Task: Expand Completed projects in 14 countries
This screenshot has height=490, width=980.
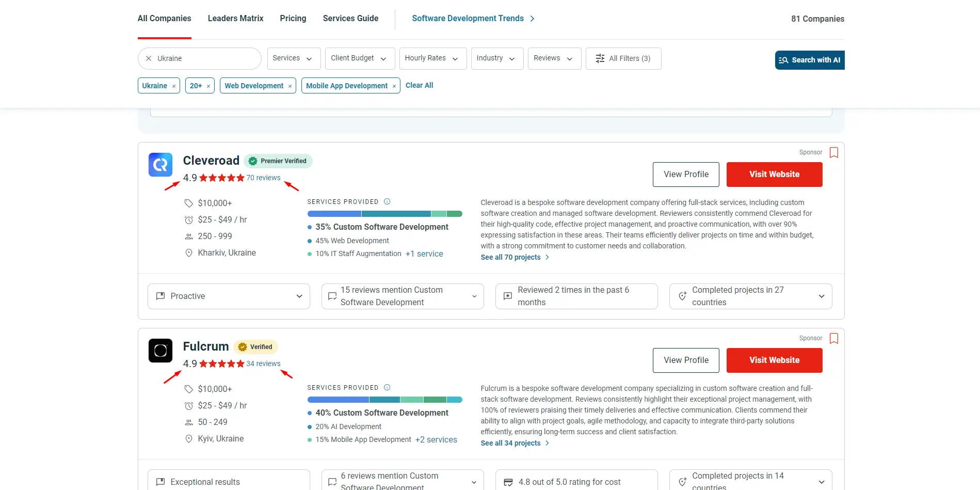Action: (751, 480)
